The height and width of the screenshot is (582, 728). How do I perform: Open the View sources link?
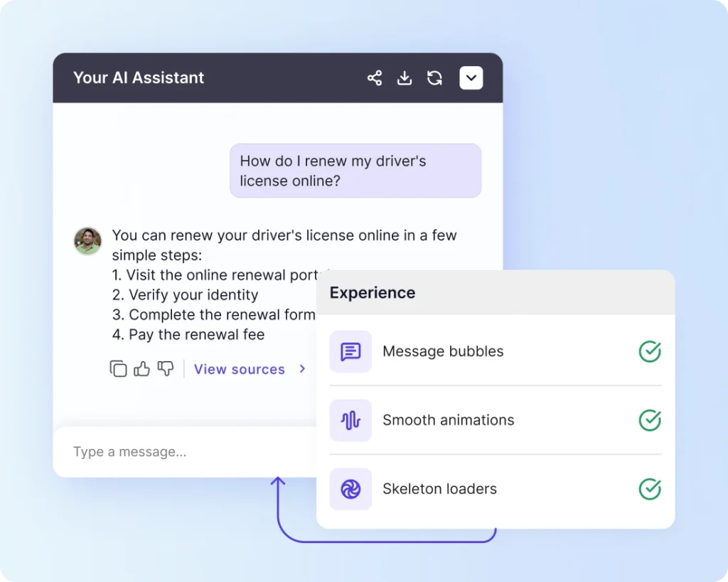point(239,370)
